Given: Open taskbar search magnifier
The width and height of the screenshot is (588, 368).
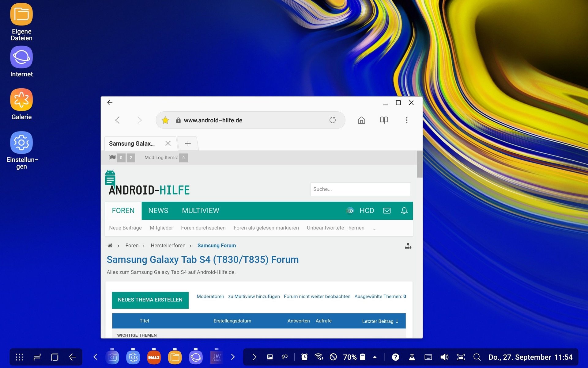Looking at the screenshot, I should tap(477, 357).
